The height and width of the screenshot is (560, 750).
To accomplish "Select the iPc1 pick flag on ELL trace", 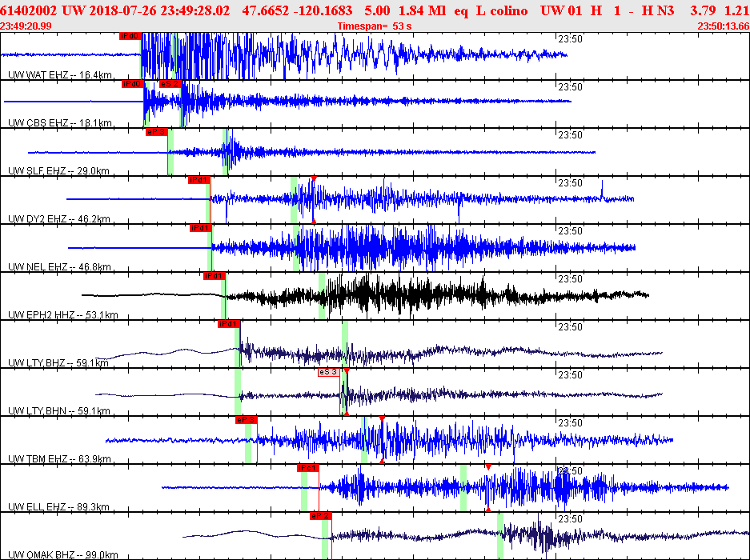I will [x=307, y=468].
